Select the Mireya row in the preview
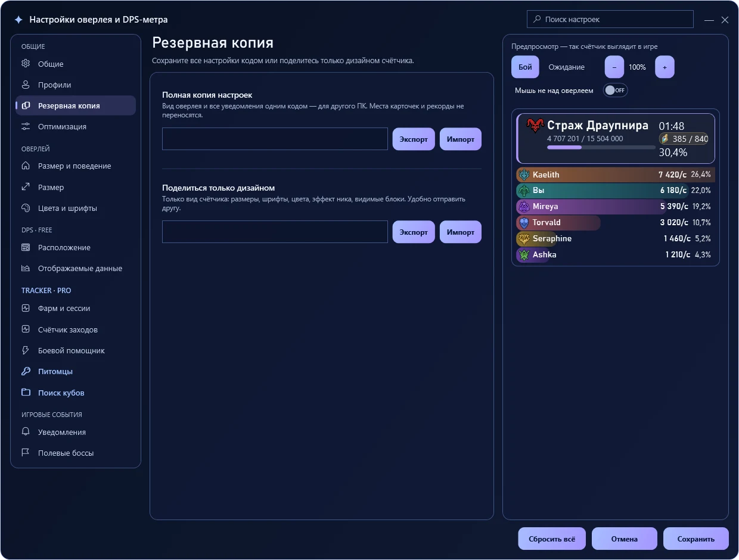Screen dimensions: 739x560 tap(616, 206)
